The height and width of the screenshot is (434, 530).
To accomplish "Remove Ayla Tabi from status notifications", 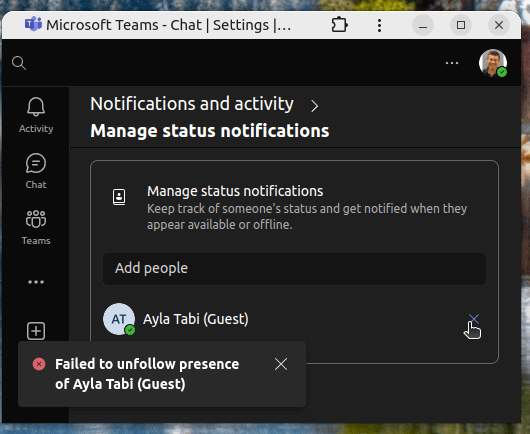I will point(474,319).
